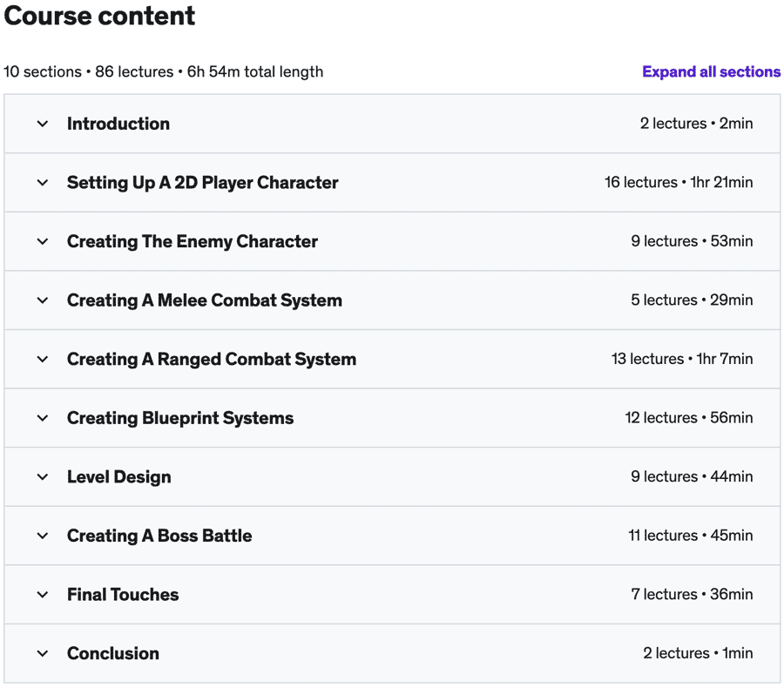Click the '12 lectures • 56min' text

tap(689, 418)
